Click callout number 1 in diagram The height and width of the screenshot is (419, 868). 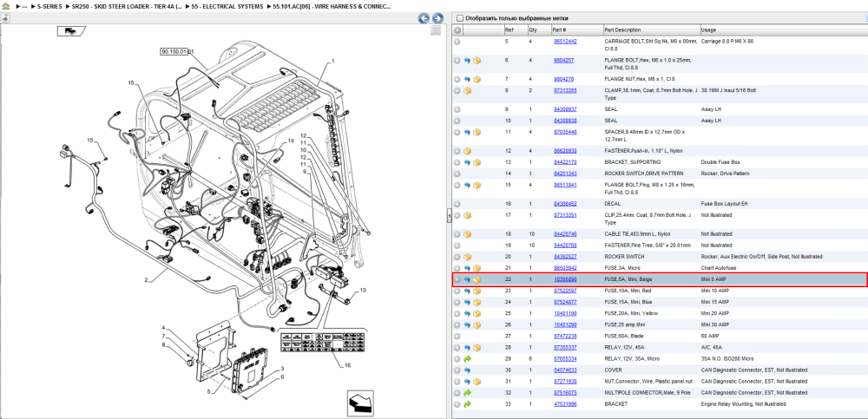click(333, 61)
